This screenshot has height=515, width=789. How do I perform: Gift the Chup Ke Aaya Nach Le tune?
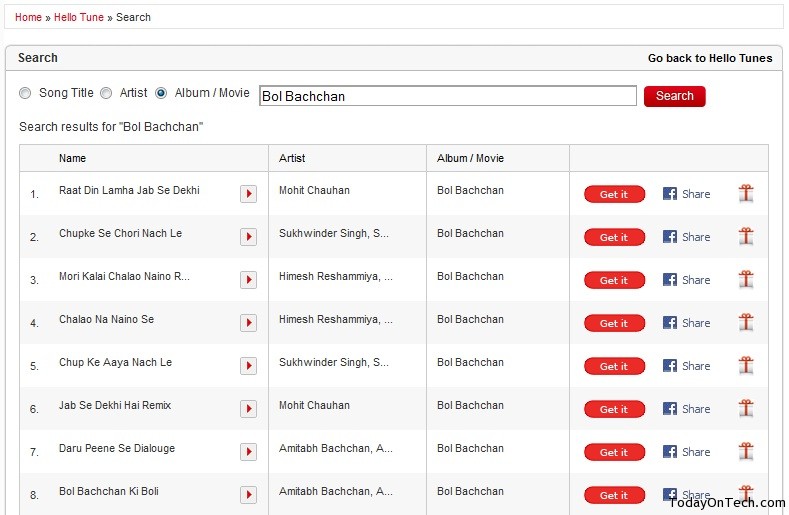pyautogui.click(x=746, y=365)
